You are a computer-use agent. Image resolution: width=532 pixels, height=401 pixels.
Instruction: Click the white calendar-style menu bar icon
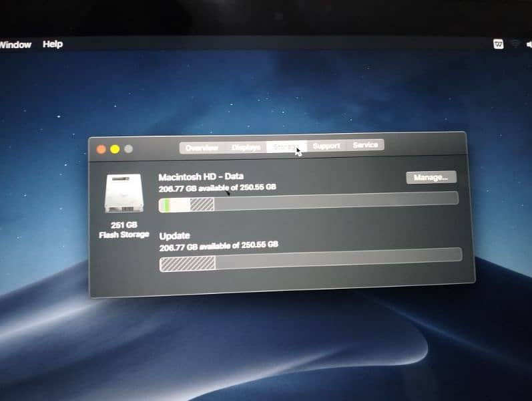pos(499,44)
